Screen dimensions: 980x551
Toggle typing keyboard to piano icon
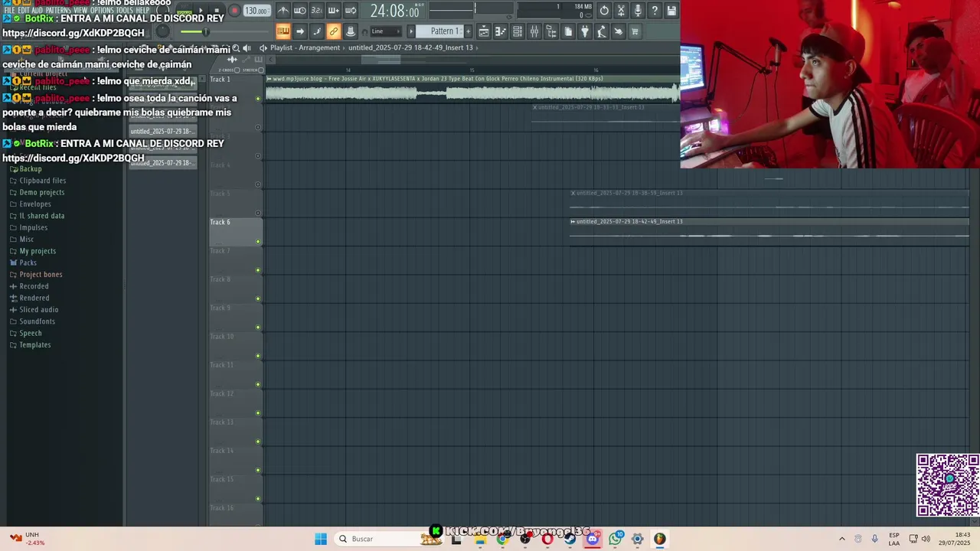coord(283,31)
